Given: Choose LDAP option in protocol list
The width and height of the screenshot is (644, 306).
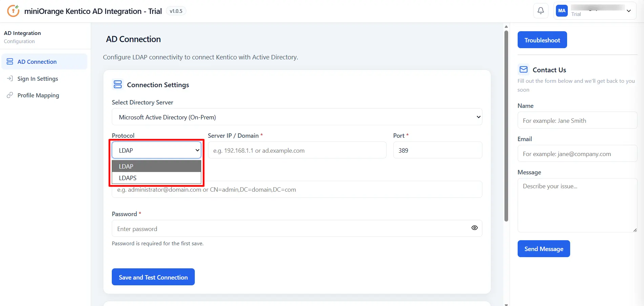Looking at the screenshot, I should coord(157,166).
